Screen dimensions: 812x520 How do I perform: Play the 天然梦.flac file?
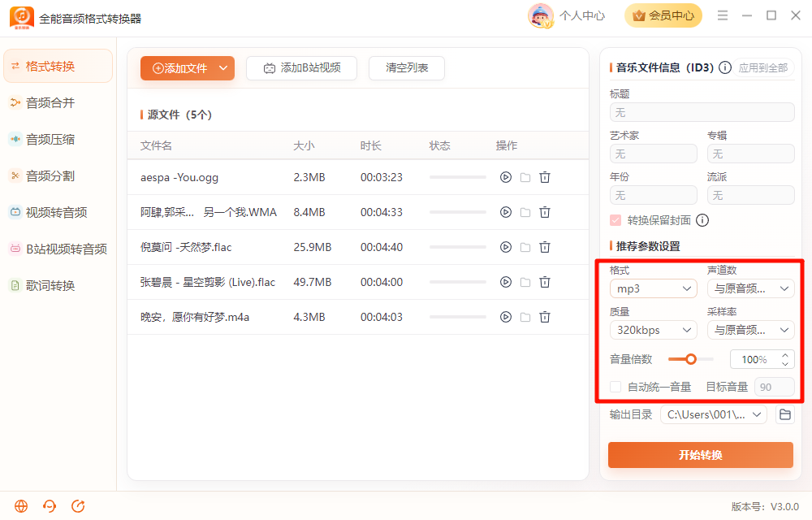505,247
